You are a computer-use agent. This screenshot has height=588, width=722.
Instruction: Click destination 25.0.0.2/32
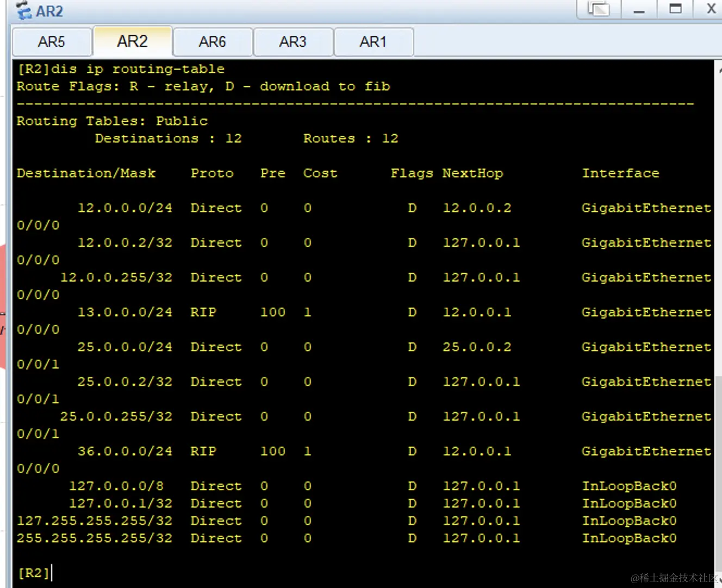[x=125, y=381]
